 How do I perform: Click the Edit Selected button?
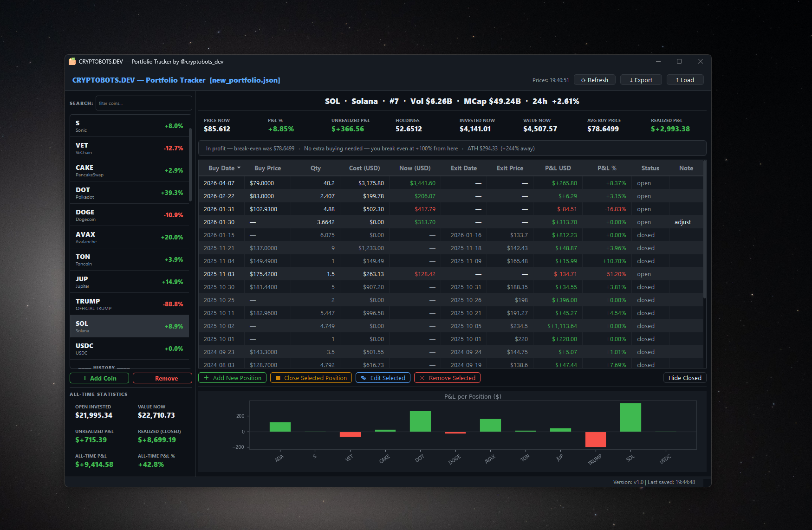tap(383, 378)
